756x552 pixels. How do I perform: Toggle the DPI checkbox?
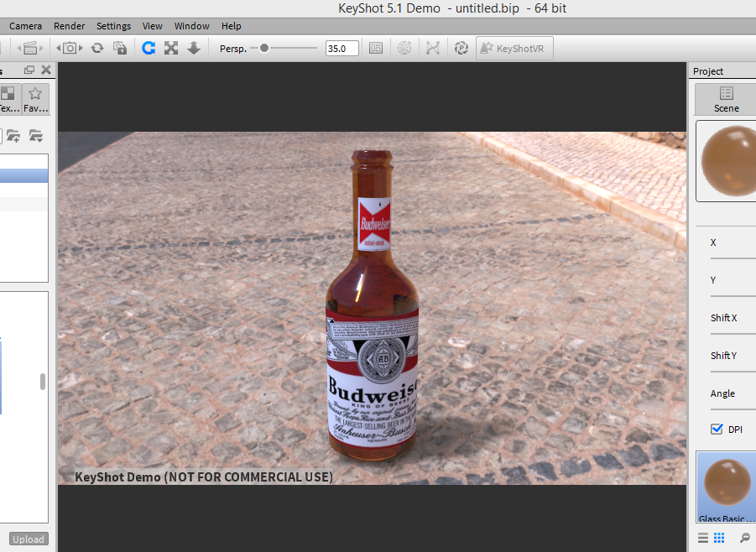(x=717, y=429)
